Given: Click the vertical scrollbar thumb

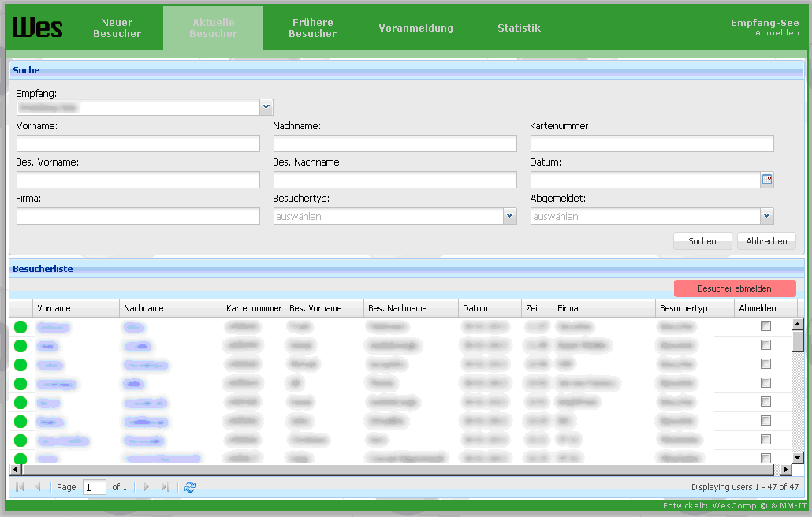Looking at the screenshot, I should click(x=798, y=340).
